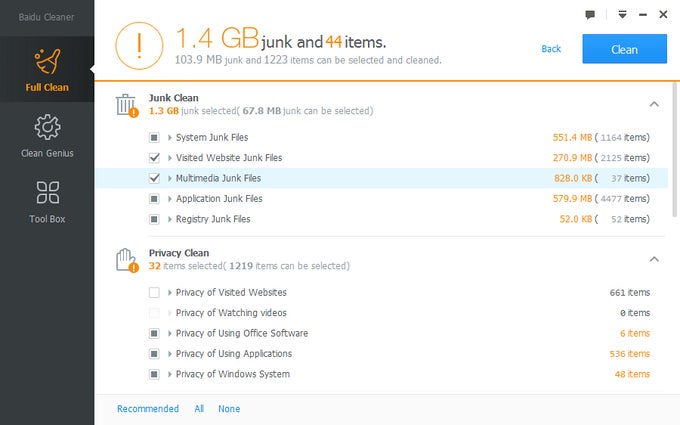
Task: Collapse the Junk Clean section chevron
Action: (x=654, y=104)
